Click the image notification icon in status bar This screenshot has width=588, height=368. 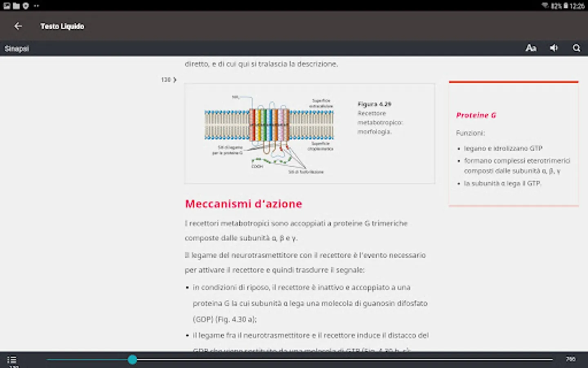click(x=7, y=6)
